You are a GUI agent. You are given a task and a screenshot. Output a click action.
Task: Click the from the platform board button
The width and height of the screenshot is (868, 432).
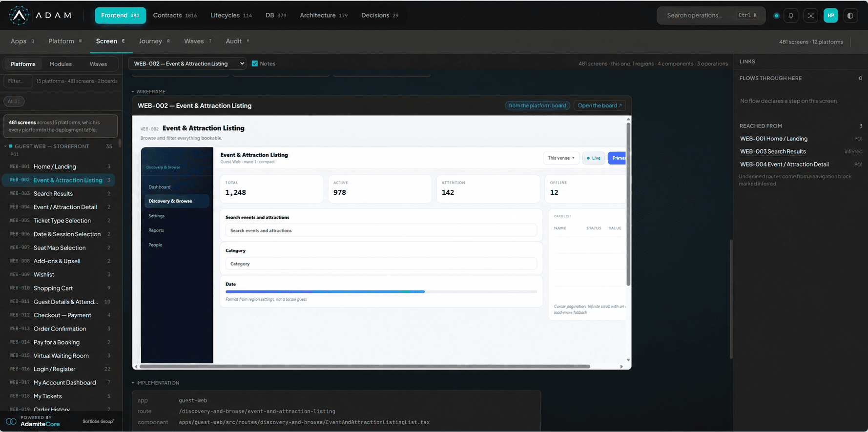click(537, 105)
